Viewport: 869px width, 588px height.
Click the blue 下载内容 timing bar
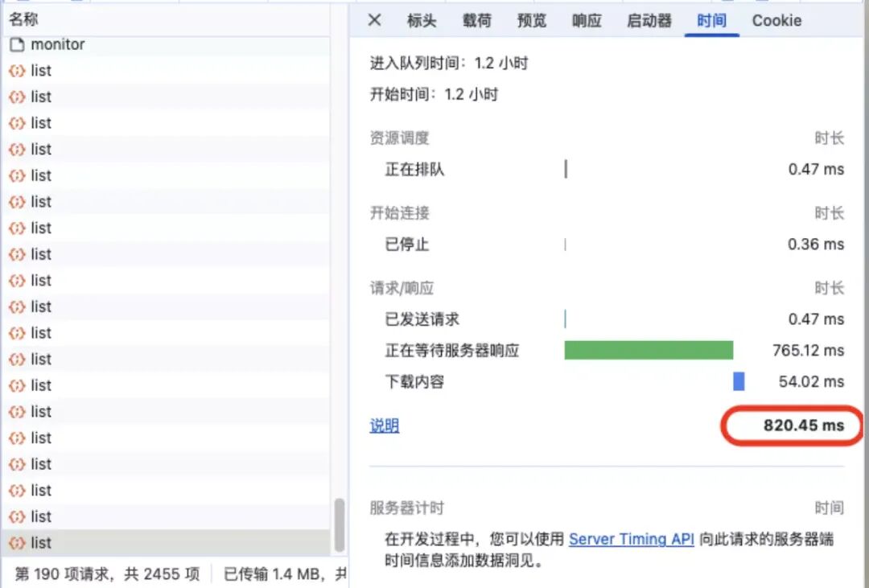[x=739, y=381]
